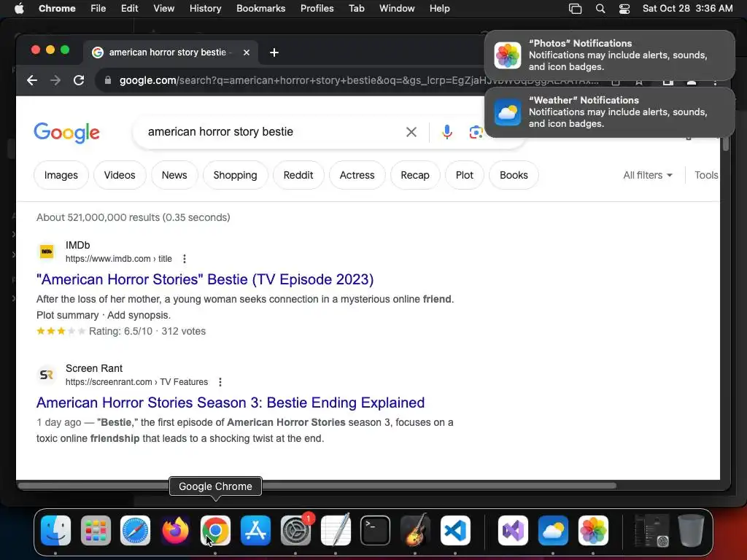Image resolution: width=747 pixels, height=560 pixels.
Task: Open the Bookmarks menu
Action: (261, 9)
